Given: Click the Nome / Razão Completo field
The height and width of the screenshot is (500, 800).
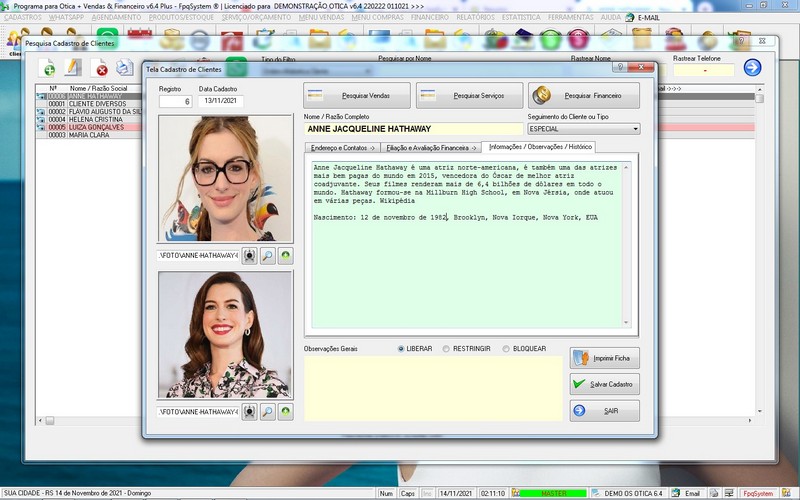Looking at the screenshot, I should pos(413,129).
